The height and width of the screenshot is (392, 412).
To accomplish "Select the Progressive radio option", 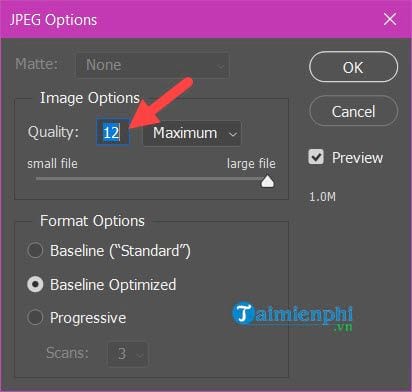I will pos(35,317).
